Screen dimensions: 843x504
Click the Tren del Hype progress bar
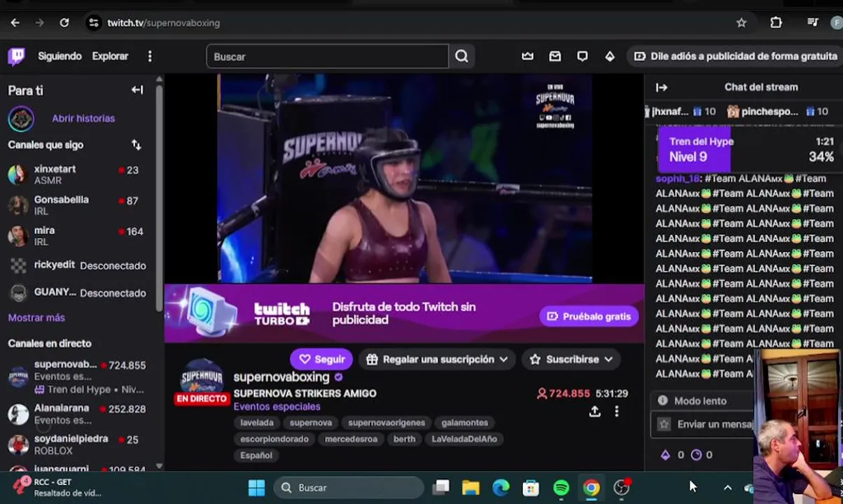pyautogui.click(x=750, y=149)
